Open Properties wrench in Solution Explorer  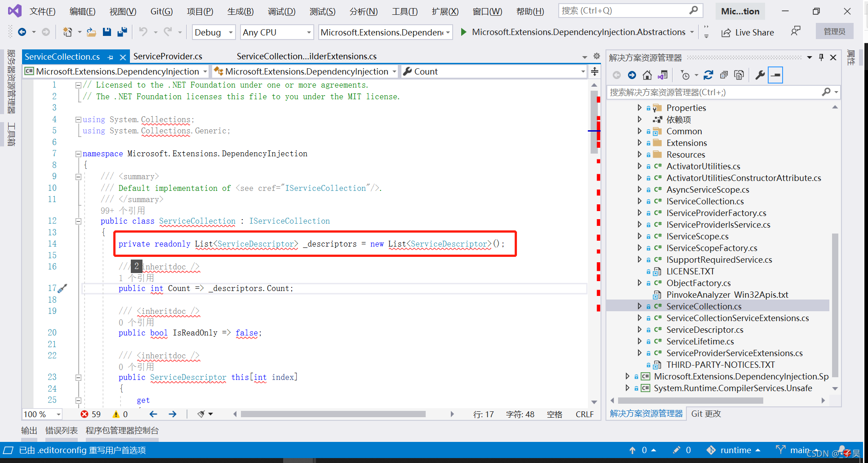760,75
